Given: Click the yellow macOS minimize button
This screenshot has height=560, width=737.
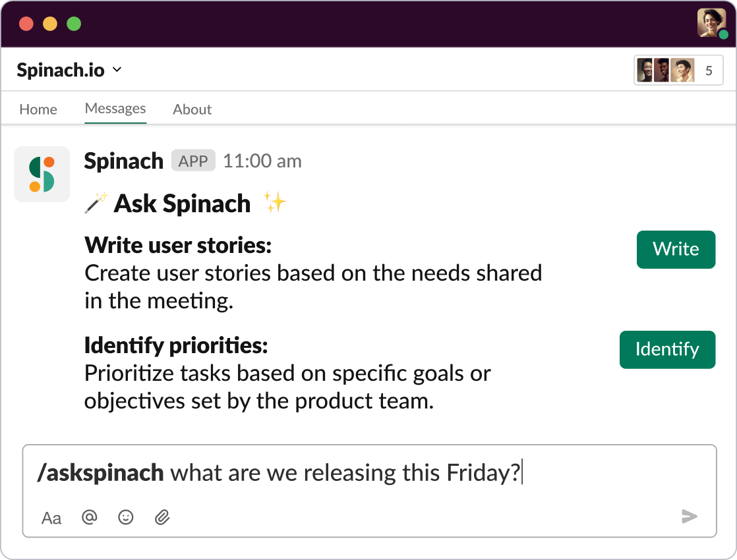Looking at the screenshot, I should click(50, 24).
